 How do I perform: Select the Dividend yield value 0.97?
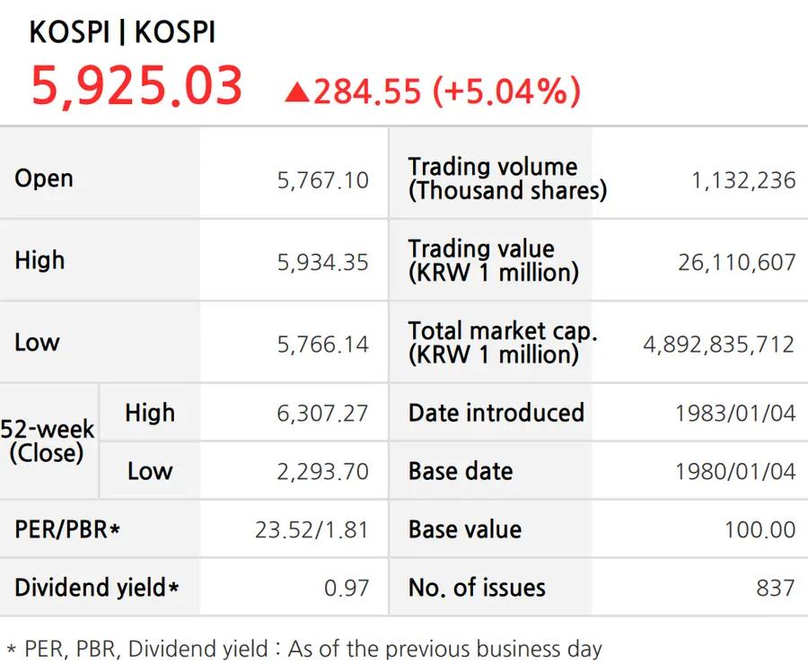tap(347, 588)
